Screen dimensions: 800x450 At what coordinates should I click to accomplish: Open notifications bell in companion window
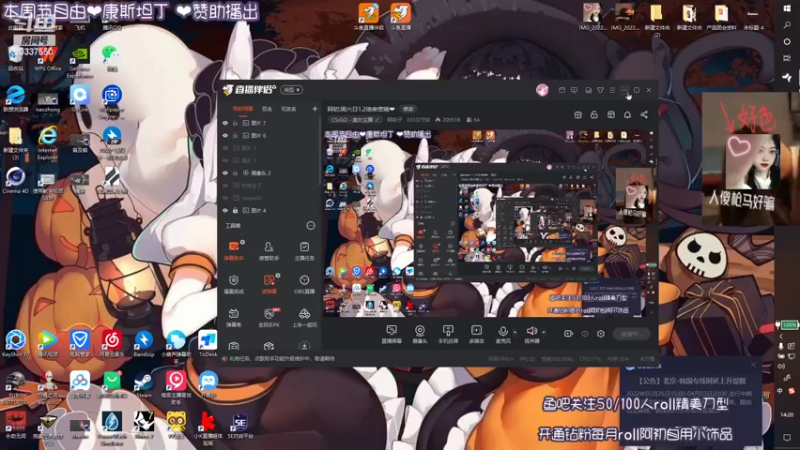click(628, 115)
